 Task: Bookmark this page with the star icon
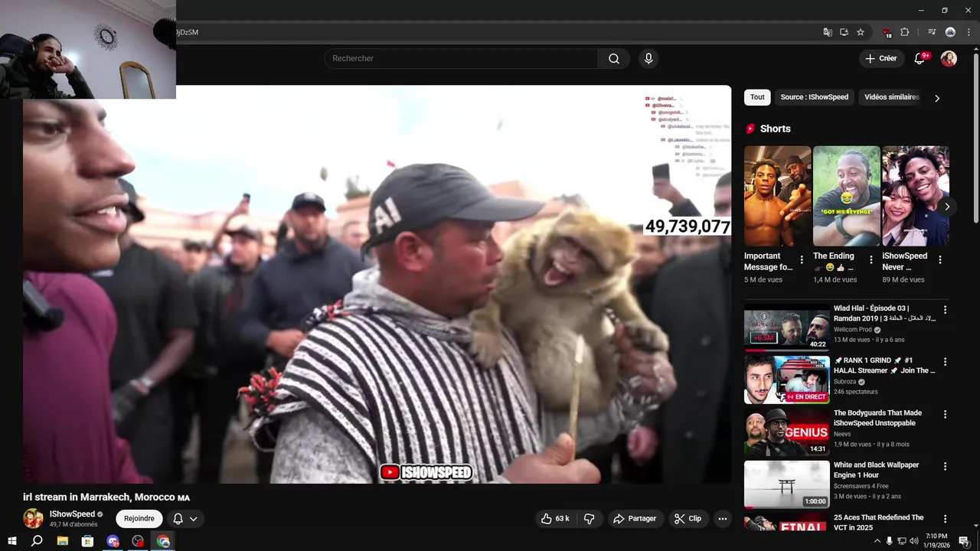point(861,32)
